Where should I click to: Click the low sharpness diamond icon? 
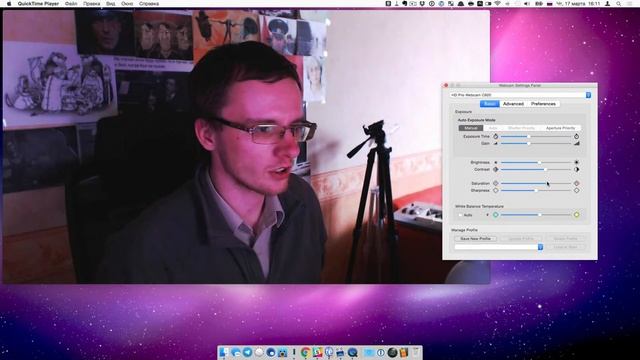coord(496,190)
